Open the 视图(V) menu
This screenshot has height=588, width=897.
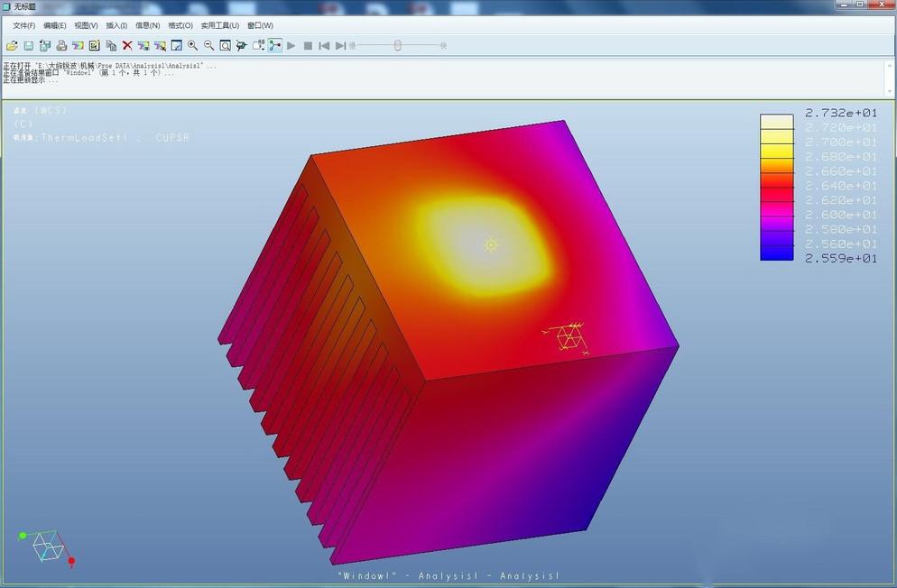[86, 26]
